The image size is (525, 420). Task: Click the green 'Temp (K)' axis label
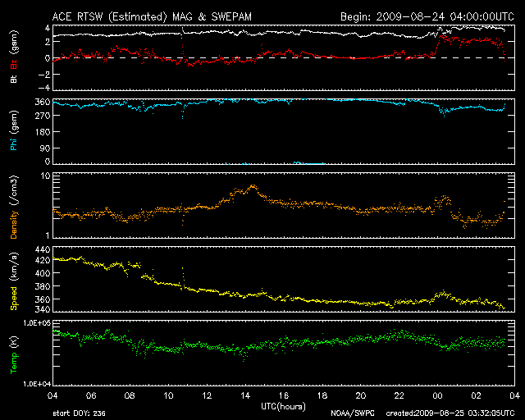coord(14,355)
